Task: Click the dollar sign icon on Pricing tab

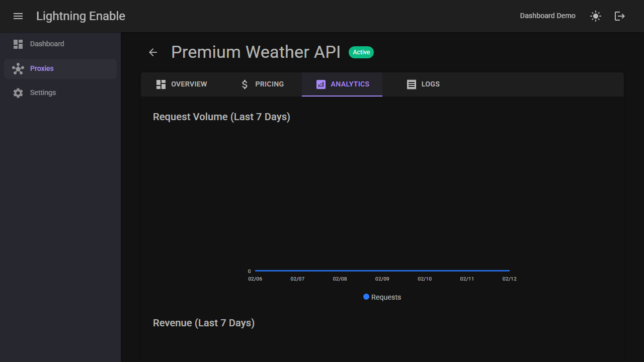Action: click(x=245, y=84)
